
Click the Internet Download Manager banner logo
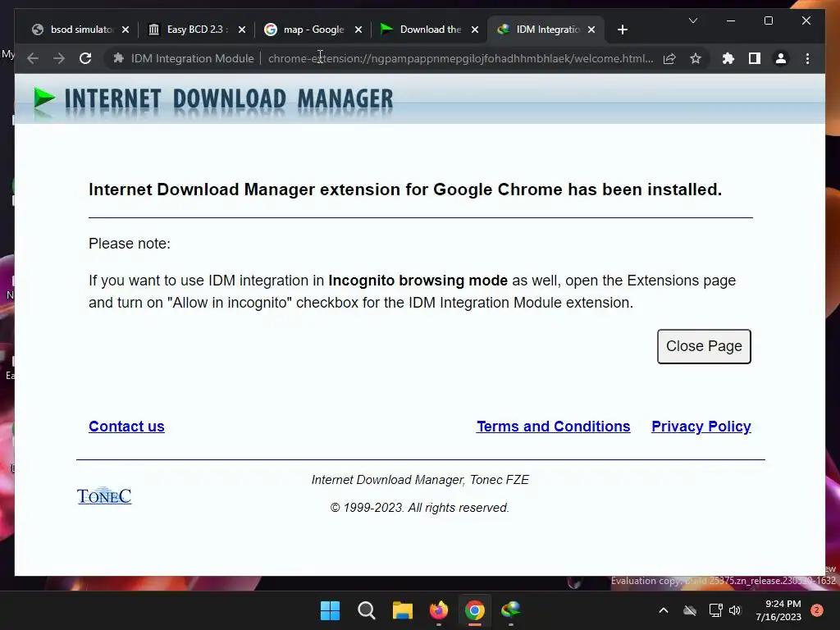pos(212,99)
